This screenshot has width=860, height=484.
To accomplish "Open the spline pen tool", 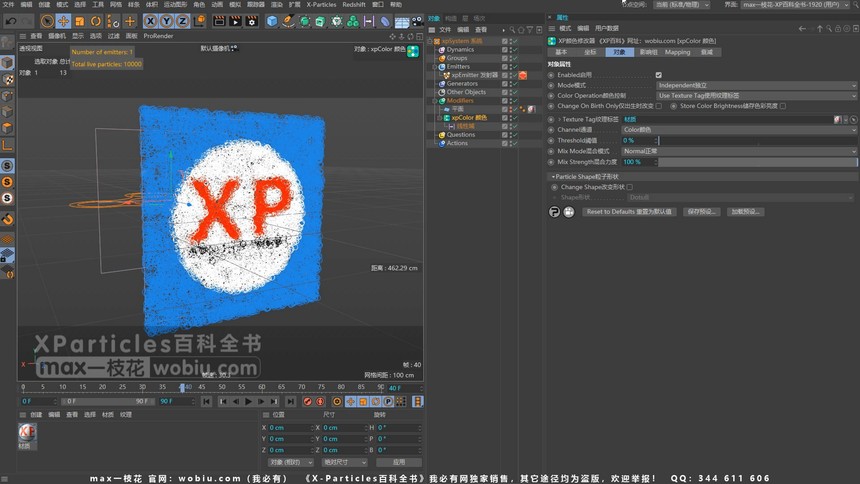I will (288, 21).
